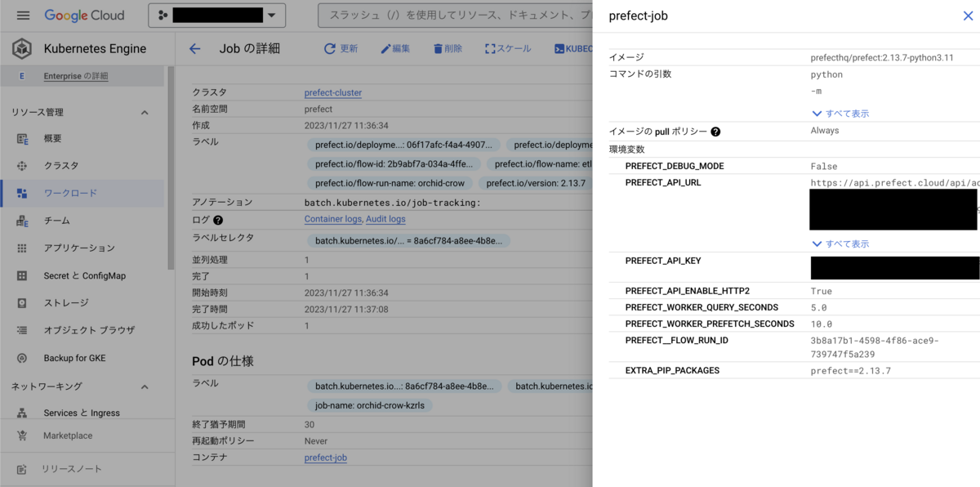Click the アプリケーション sidebar icon
This screenshot has height=487, width=980.
pos(22,248)
